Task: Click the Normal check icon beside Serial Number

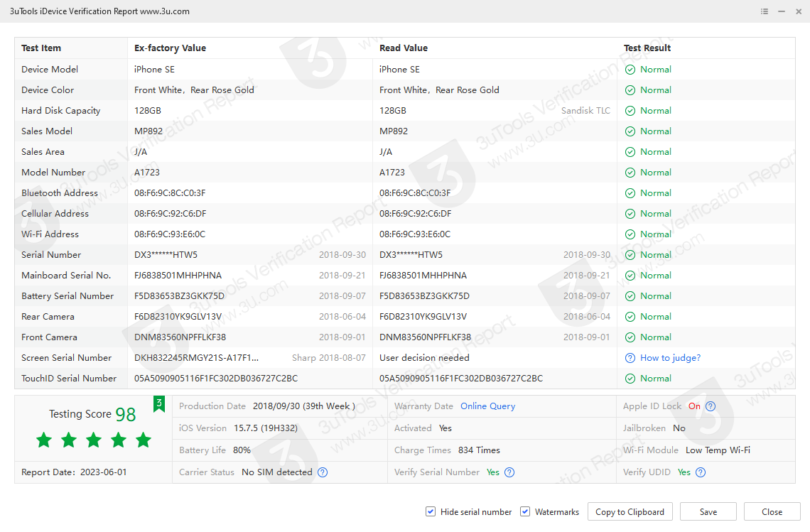Action: (x=630, y=254)
